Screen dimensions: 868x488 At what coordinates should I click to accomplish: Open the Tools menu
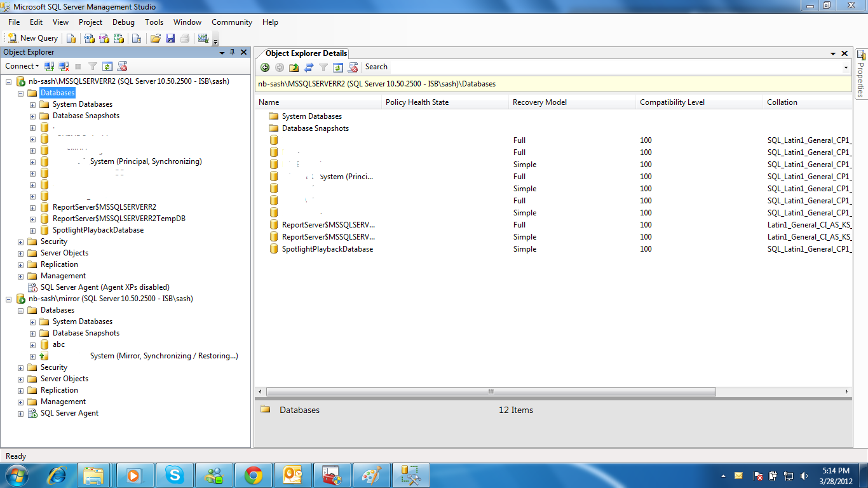click(153, 22)
